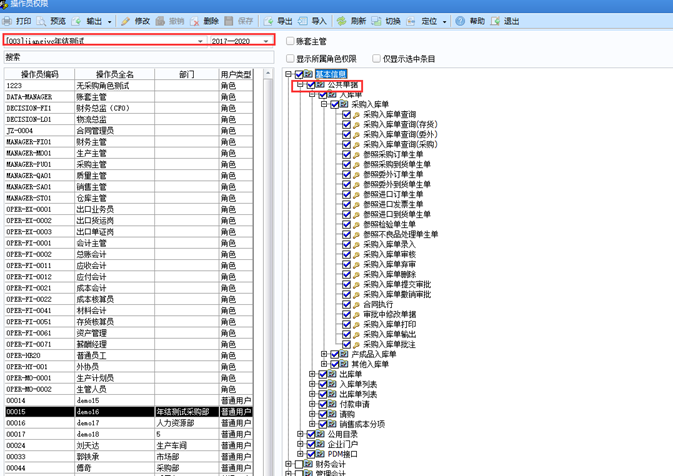Open the Locate (定位) dropdown arrow
Image resolution: width=673 pixels, height=476 pixels.
pyautogui.click(x=444, y=21)
